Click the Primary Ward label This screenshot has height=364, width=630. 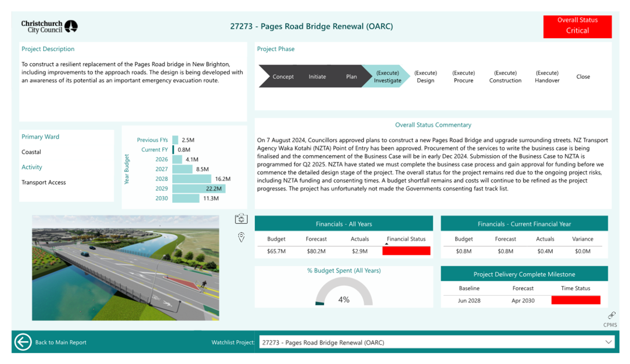pyautogui.click(x=40, y=136)
